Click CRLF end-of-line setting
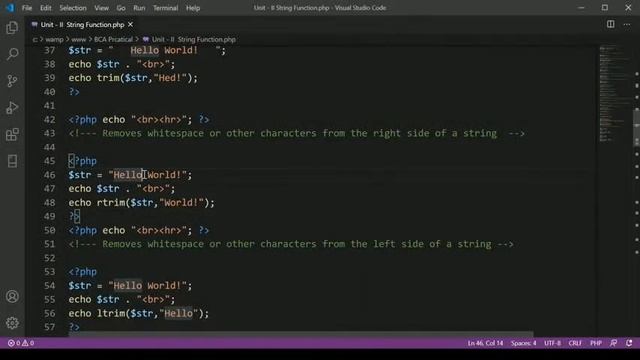Image resolution: width=640 pixels, height=360 pixels. pyautogui.click(x=575, y=343)
